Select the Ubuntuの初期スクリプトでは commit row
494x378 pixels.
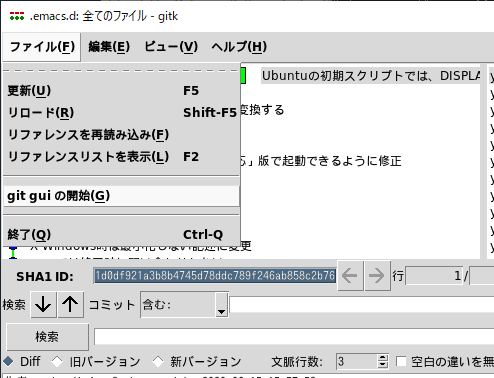point(371,76)
